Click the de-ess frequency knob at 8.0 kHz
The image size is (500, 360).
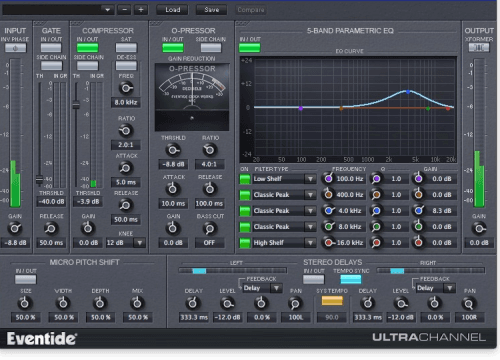(x=126, y=88)
